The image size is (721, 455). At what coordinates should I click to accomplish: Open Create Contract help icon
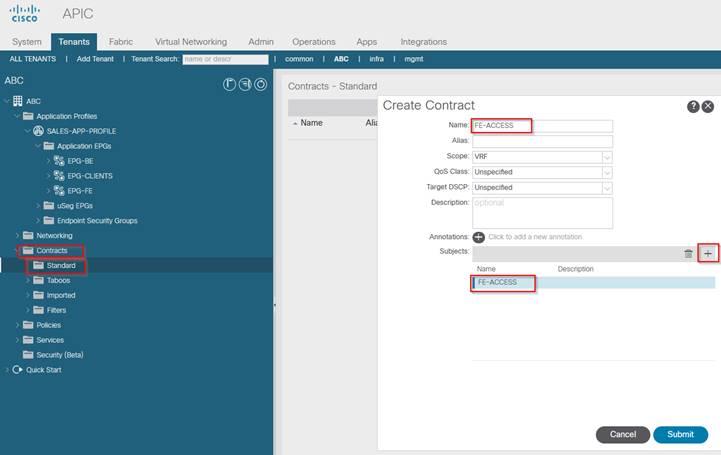point(693,107)
